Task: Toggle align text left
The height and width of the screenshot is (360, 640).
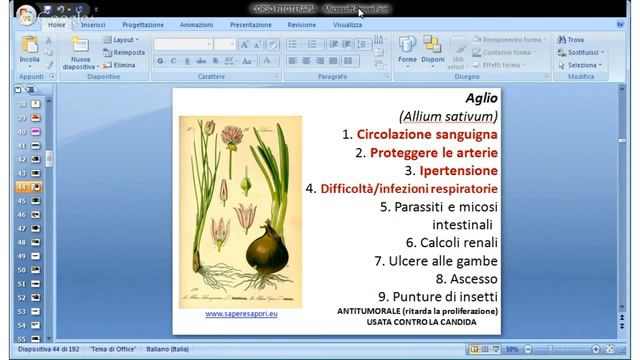Action: (x=292, y=61)
